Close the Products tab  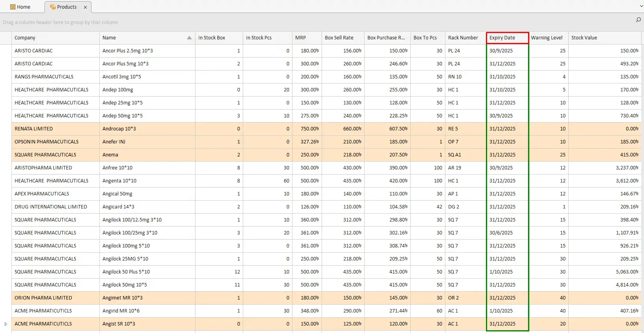[85, 7]
